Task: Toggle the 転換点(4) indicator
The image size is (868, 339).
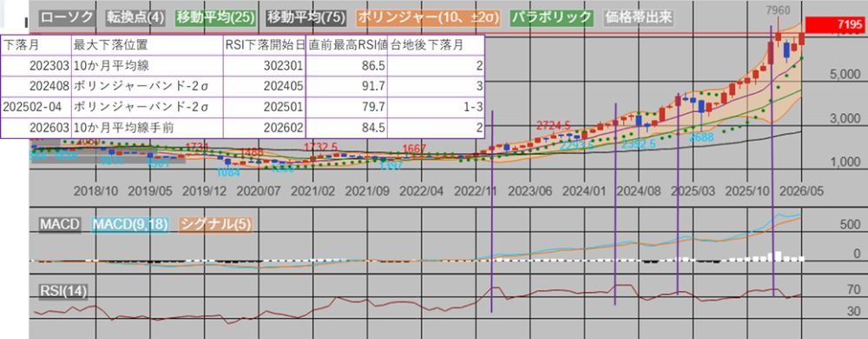Action: [x=135, y=17]
